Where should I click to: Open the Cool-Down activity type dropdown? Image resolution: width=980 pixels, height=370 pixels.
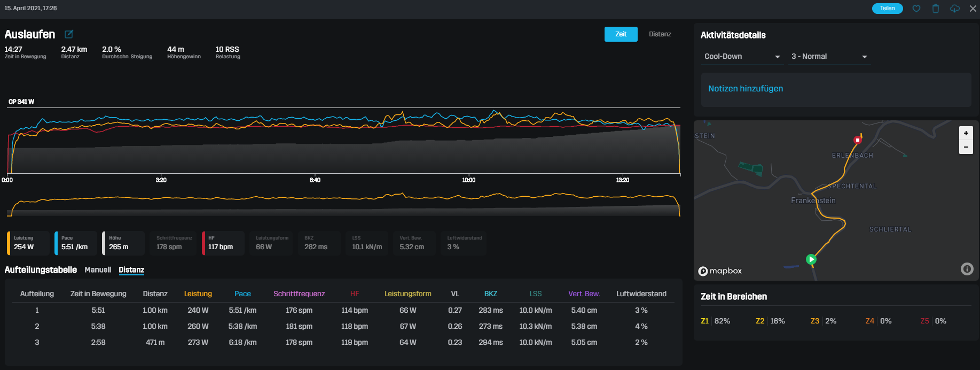tap(742, 57)
